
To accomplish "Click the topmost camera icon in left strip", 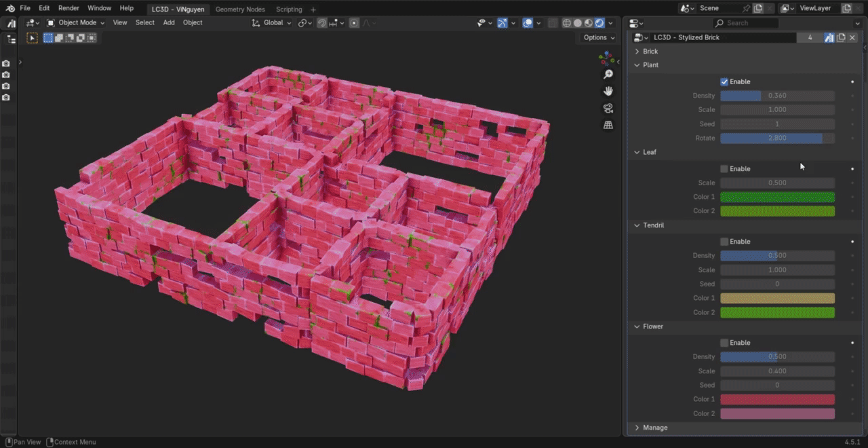I will click(6, 63).
